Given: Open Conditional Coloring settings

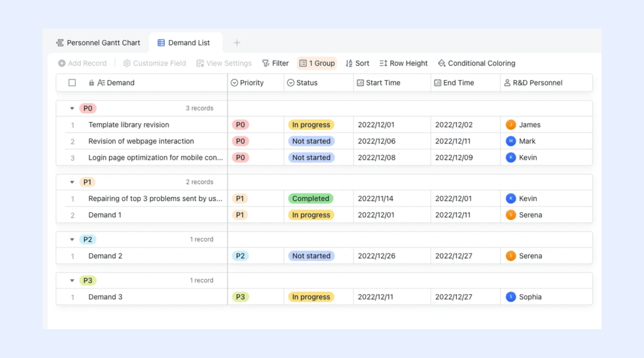Looking at the screenshot, I should coord(476,63).
